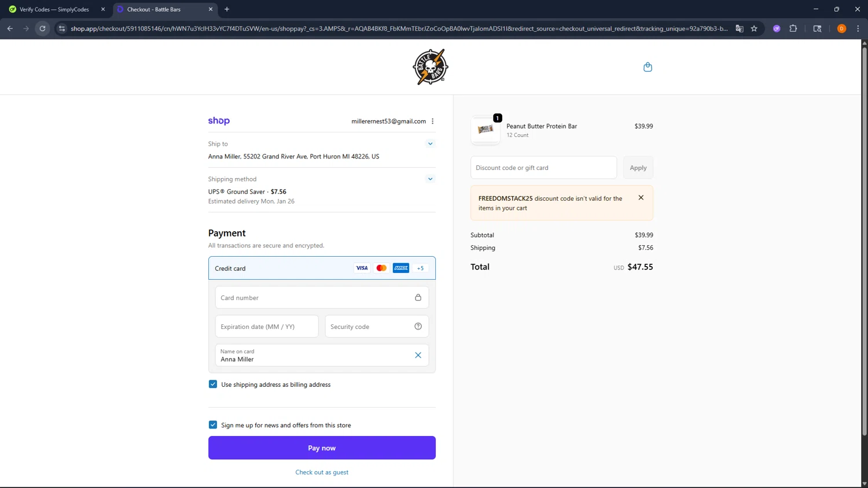Screen dimensions: 868x488
Task: Show the +5 more card types
Action: point(421,268)
